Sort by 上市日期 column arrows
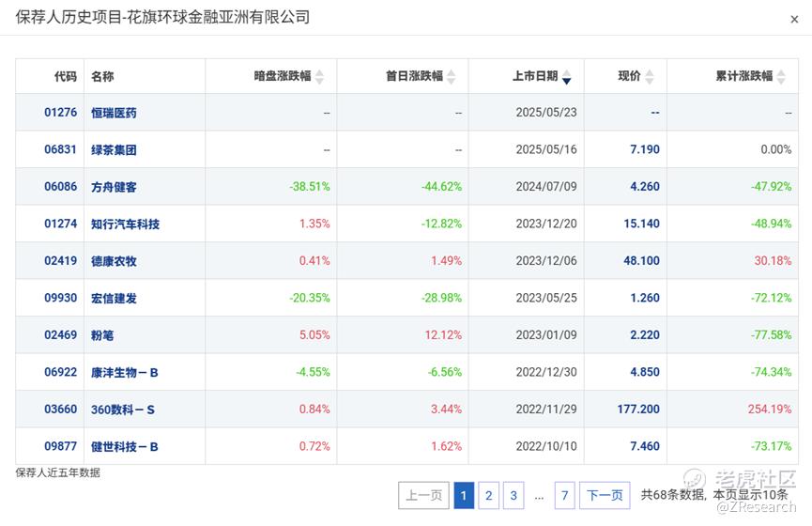Screen dimensions: 812x526 point(567,77)
